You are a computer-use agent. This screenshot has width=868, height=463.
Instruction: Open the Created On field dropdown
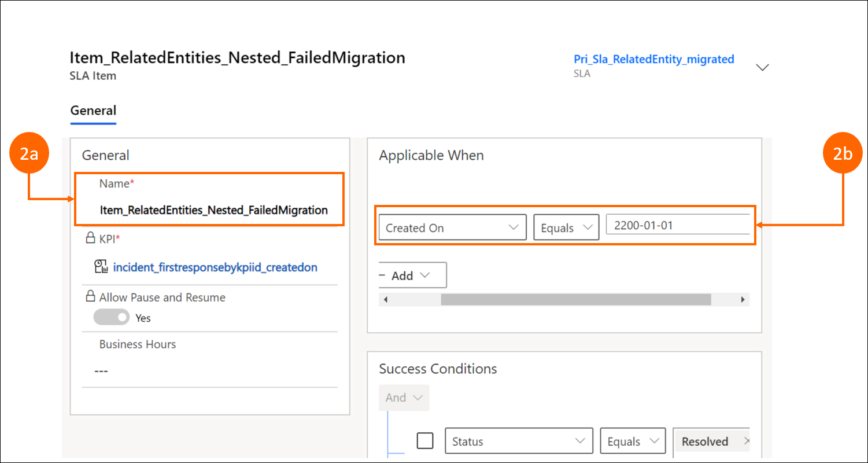pos(452,227)
